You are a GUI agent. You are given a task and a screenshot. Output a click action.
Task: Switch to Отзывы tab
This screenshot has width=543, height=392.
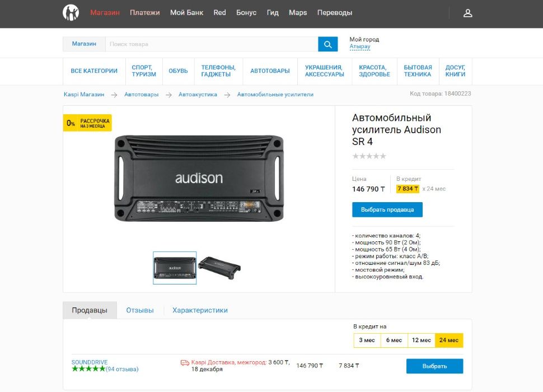coord(140,310)
